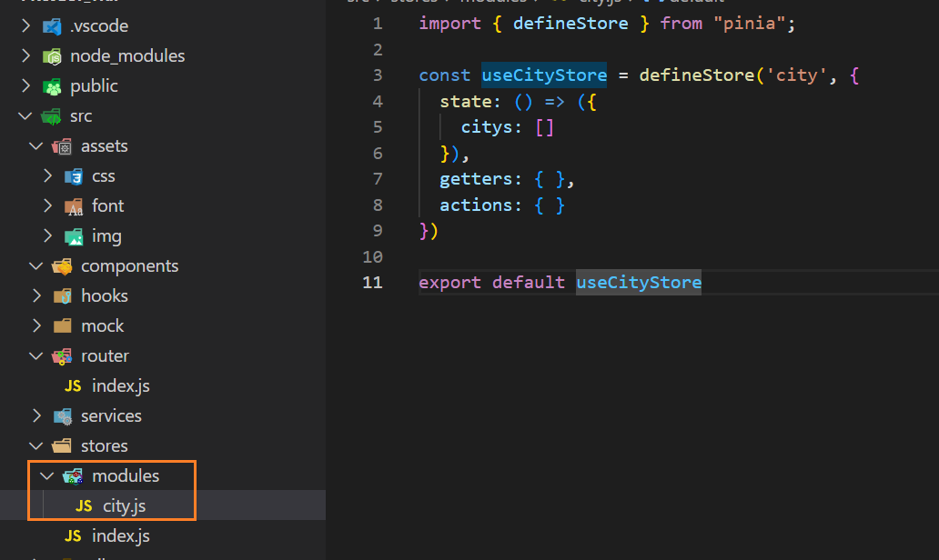Click useCityStore in the export default line
The height and width of the screenshot is (560, 939).
[x=639, y=283]
